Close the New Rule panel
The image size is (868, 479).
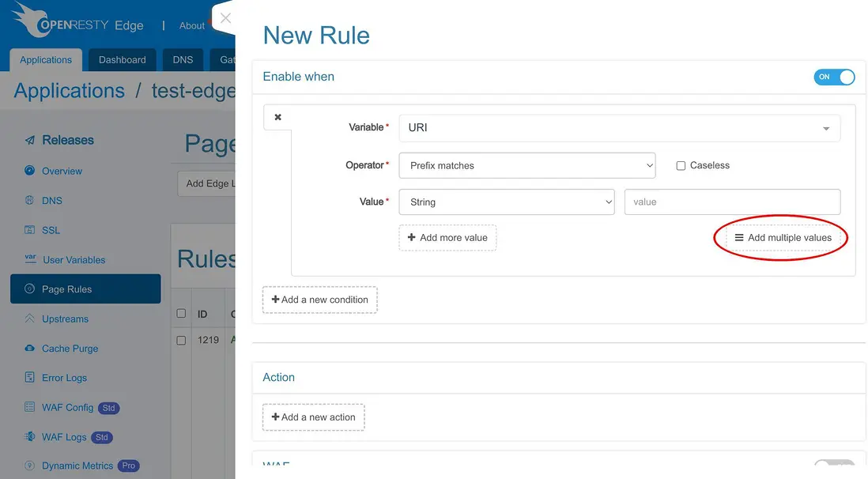point(225,17)
